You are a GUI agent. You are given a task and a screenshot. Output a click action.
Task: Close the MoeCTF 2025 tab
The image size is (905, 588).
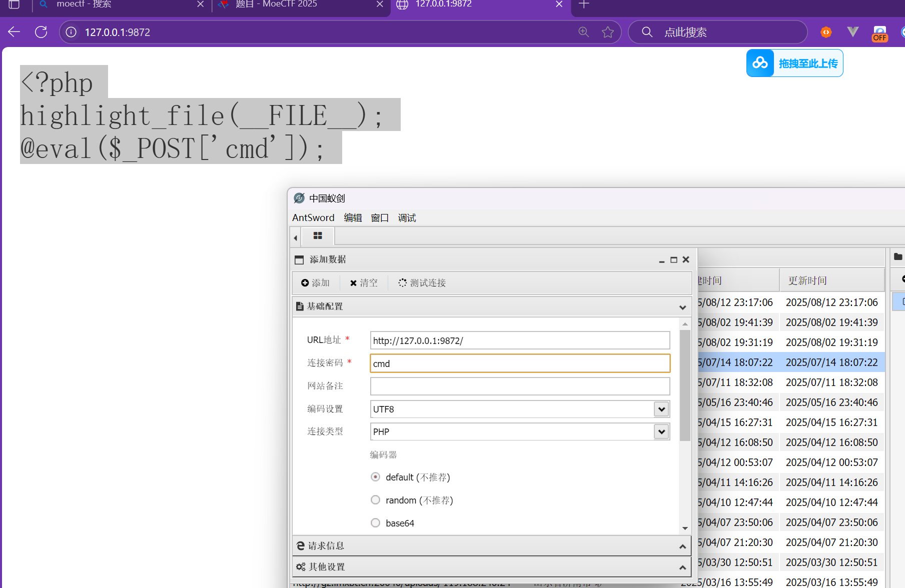pos(380,4)
